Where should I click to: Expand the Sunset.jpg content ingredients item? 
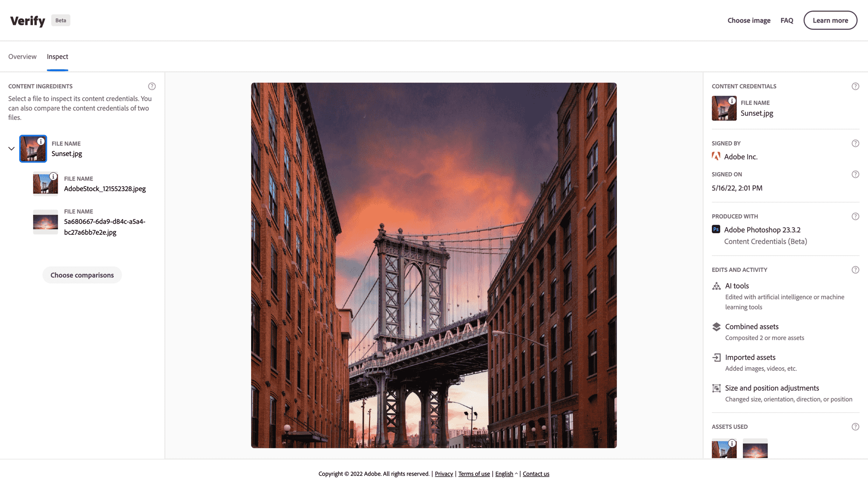(x=11, y=148)
